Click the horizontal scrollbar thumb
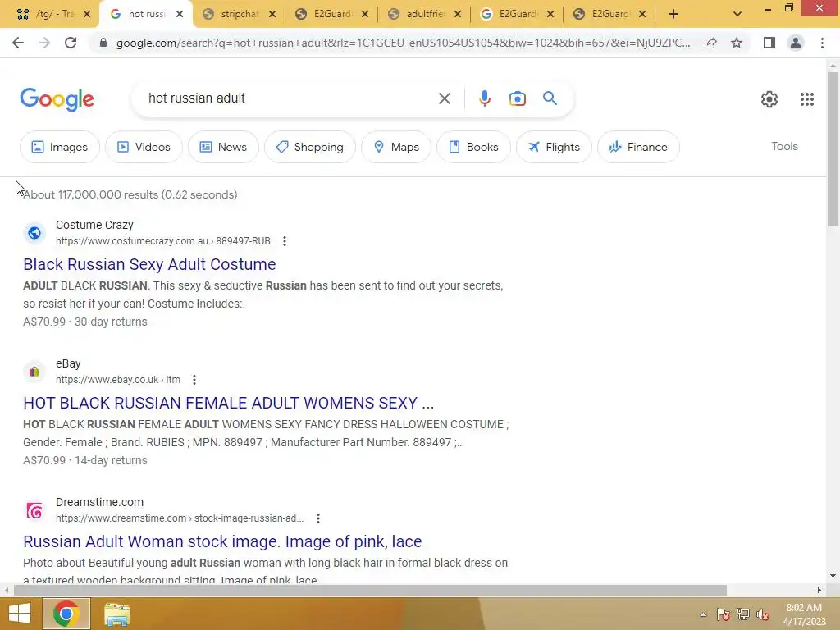 [370, 591]
